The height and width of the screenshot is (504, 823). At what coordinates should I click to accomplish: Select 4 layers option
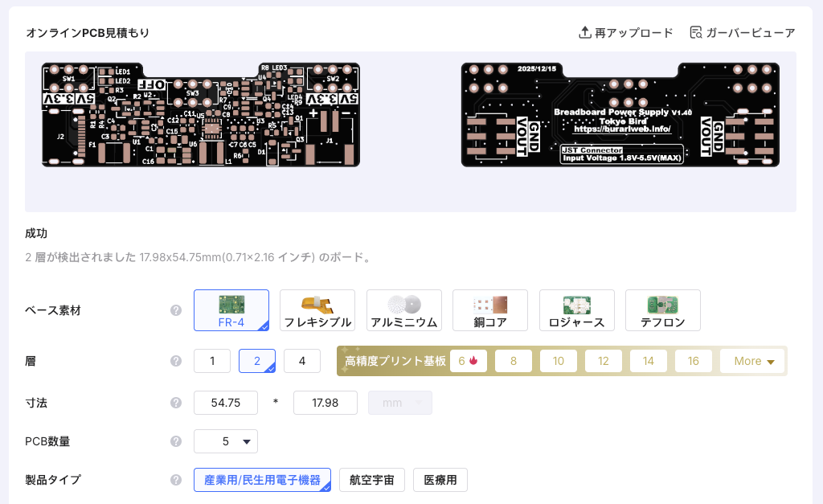[x=302, y=361]
